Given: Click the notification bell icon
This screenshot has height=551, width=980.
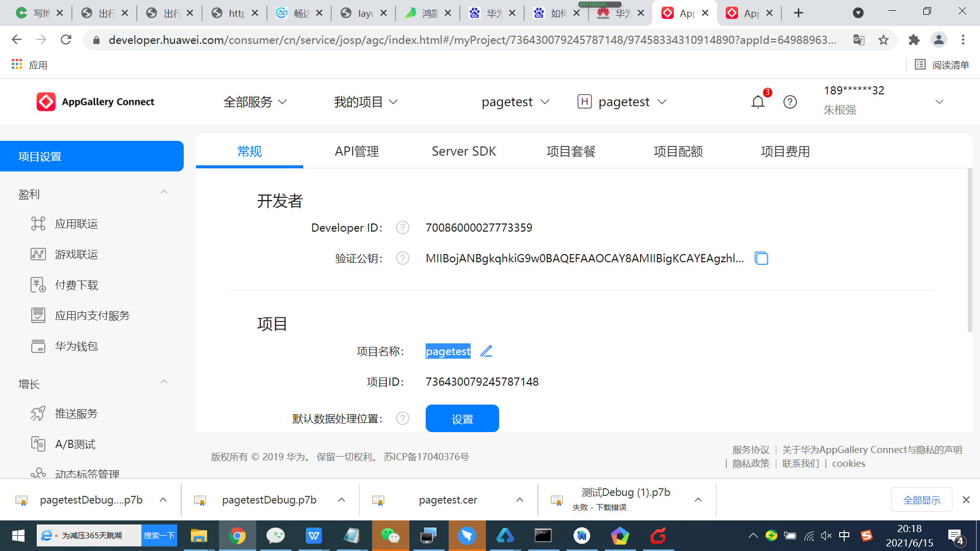Looking at the screenshot, I should pos(758,102).
